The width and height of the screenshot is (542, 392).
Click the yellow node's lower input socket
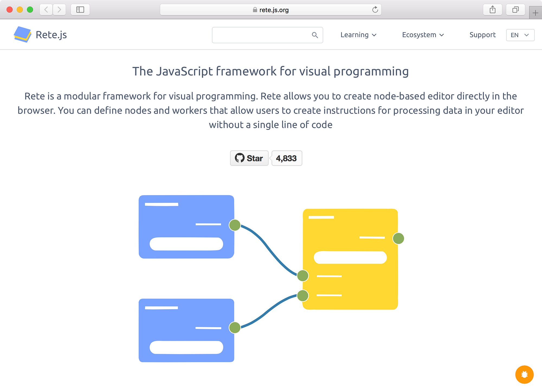[303, 295]
